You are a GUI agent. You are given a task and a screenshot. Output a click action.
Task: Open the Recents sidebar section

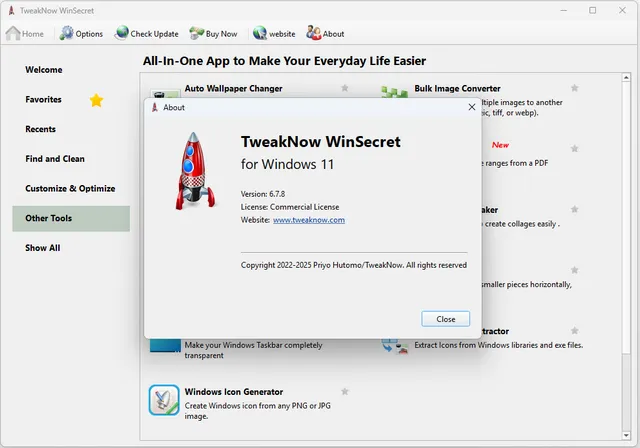tap(41, 129)
